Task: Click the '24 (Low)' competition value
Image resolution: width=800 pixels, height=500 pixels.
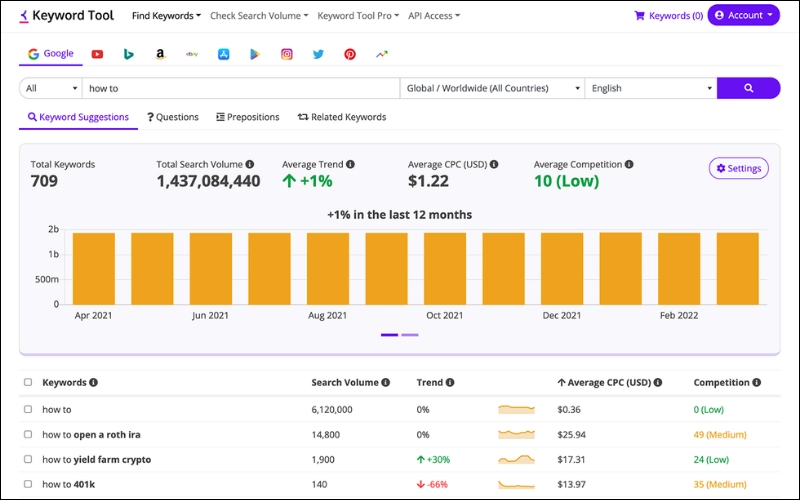Action: 711,460
